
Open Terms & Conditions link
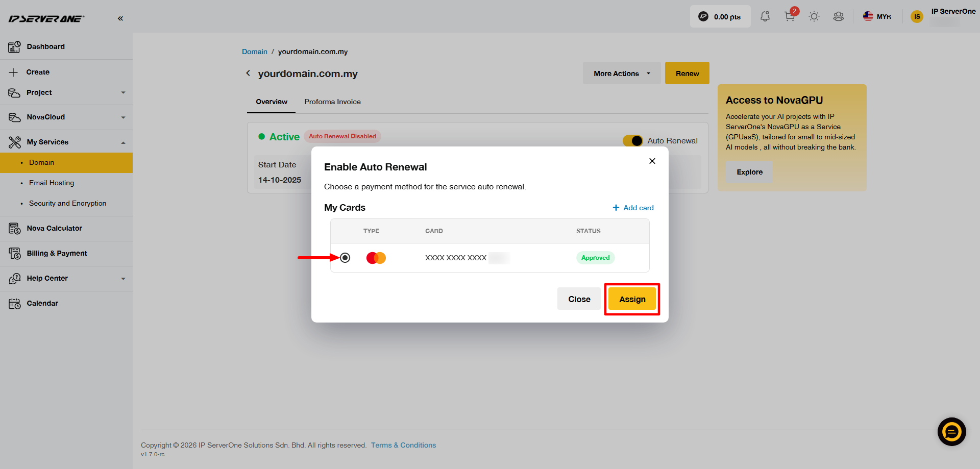(403, 445)
